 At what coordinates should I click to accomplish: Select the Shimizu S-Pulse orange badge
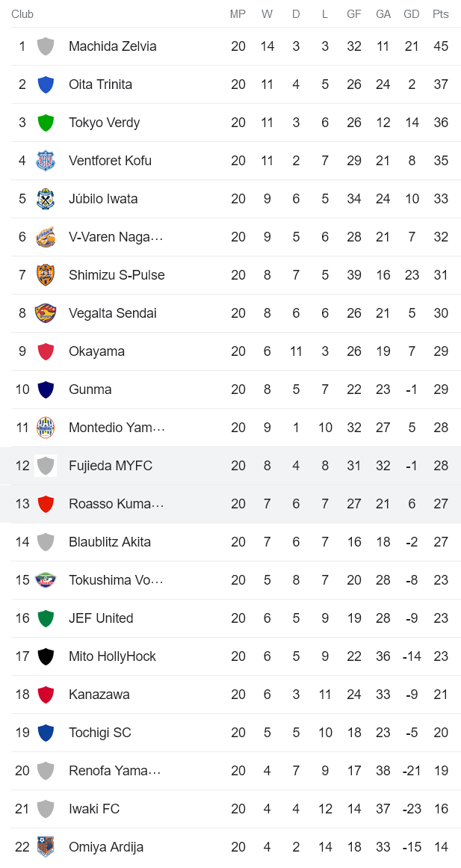coord(46,274)
